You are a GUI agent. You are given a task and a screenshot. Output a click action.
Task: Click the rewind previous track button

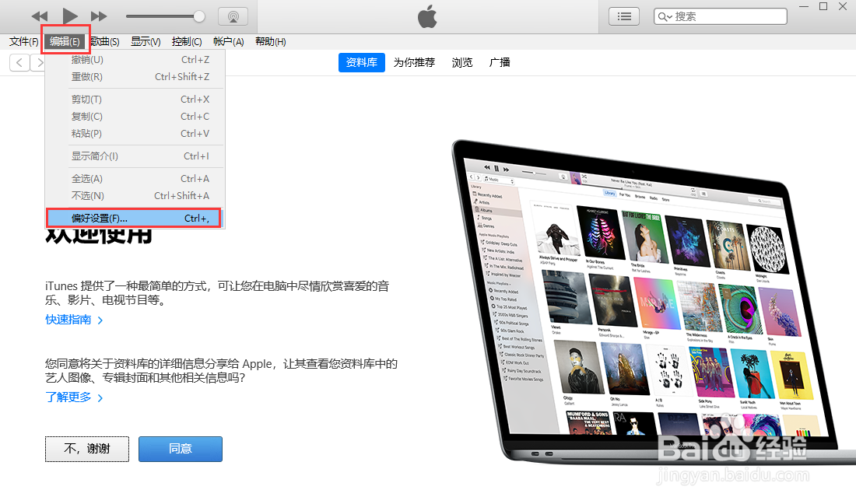point(40,16)
